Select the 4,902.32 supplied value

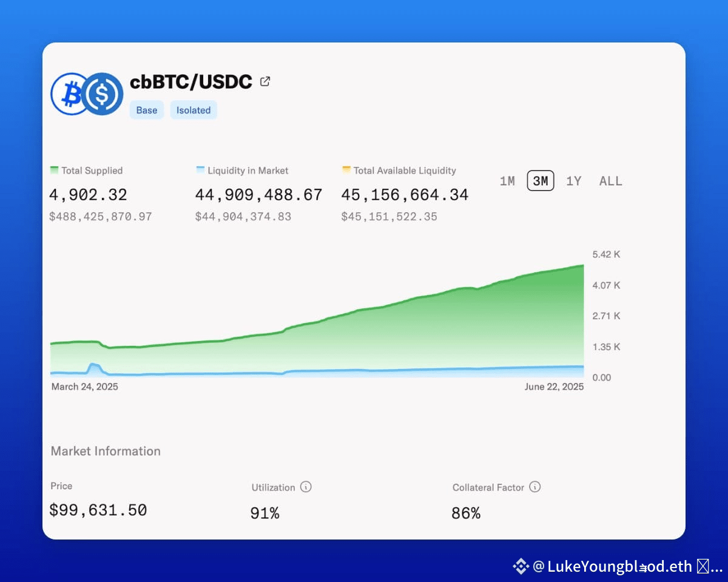[x=89, y=195]
